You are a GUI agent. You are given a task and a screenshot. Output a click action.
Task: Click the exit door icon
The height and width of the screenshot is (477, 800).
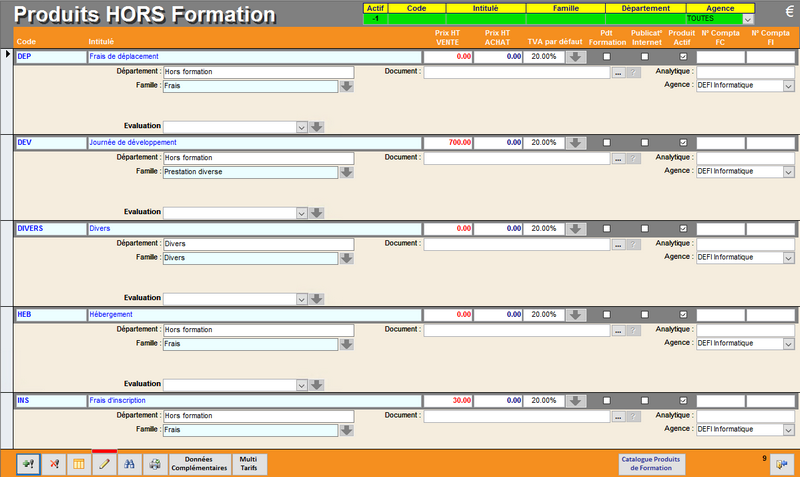[781, 464]
